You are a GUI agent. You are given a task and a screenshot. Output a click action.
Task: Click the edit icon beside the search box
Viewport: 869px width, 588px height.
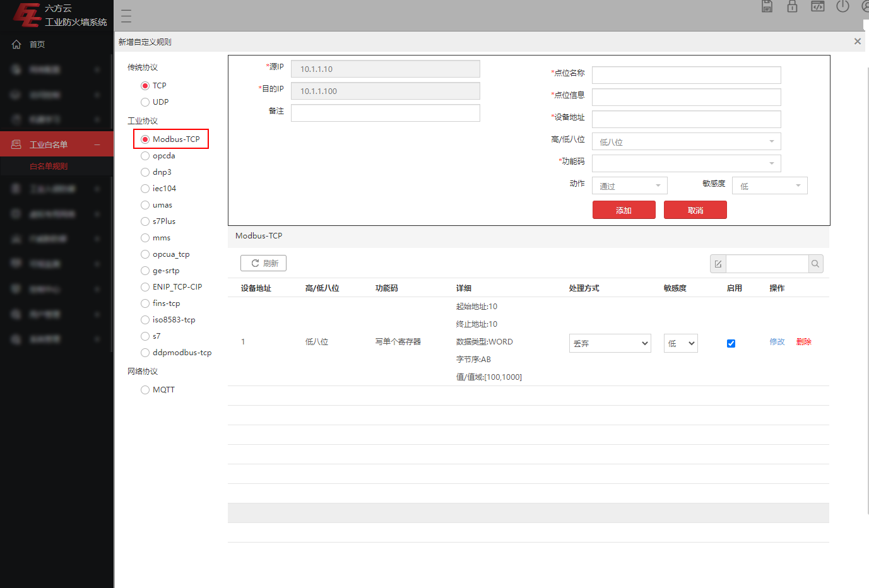tap(718, 264)
